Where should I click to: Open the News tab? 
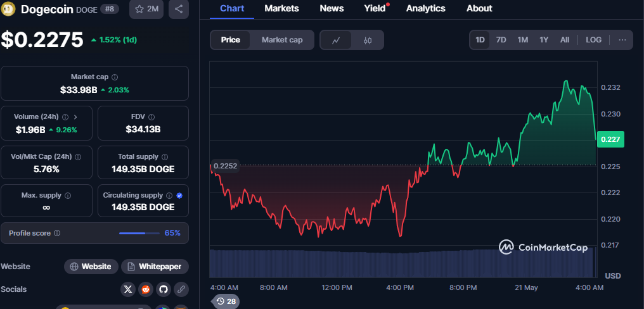pos(332,8)
